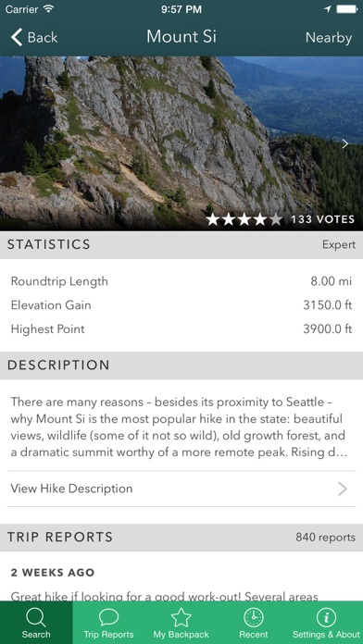The height and width of the screenshot is (644, 363).
Task: Open the Search tab magnifier icon
Action: coord(36,617)
